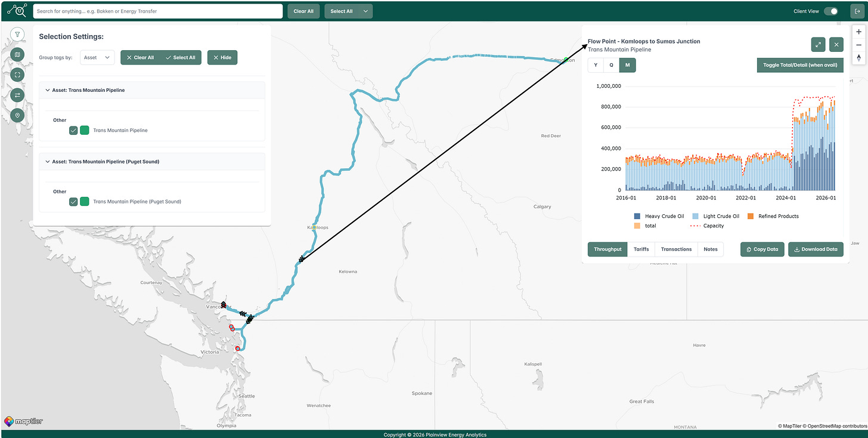Open the map layers sidebar icon
868x438 pixels.
[x=17, y=55]
